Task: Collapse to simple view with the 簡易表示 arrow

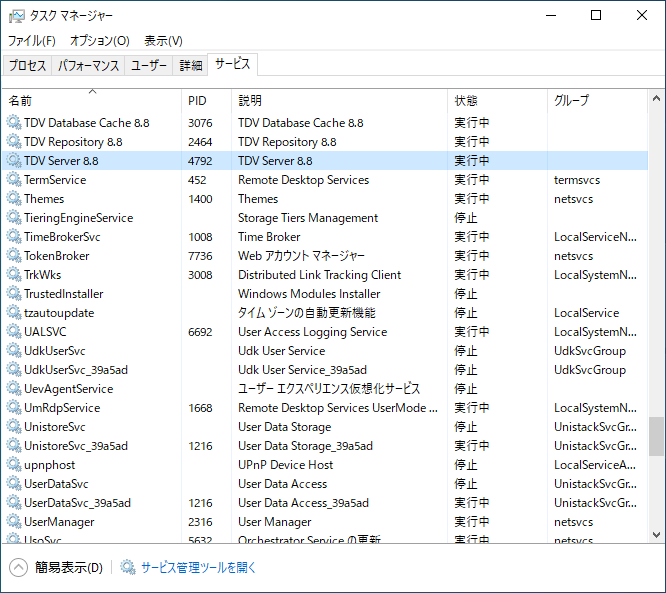Action: (18, 568)
